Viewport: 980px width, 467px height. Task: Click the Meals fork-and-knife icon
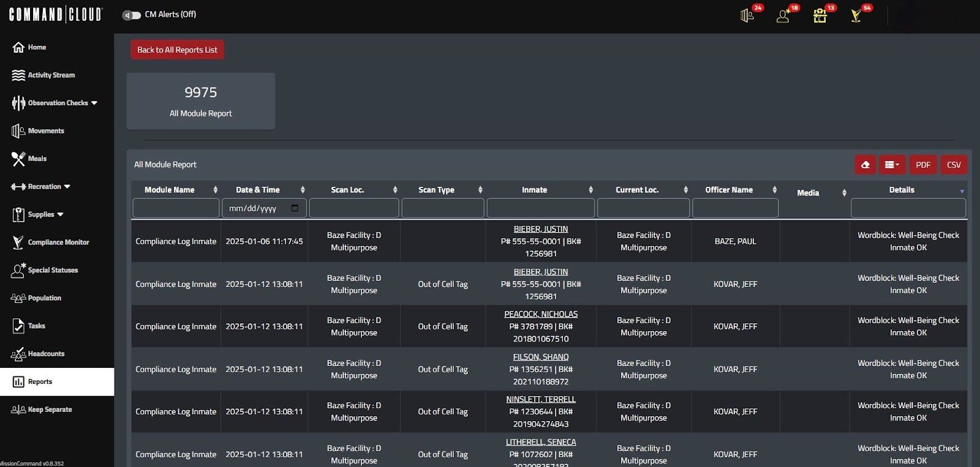tap(18, 159)
